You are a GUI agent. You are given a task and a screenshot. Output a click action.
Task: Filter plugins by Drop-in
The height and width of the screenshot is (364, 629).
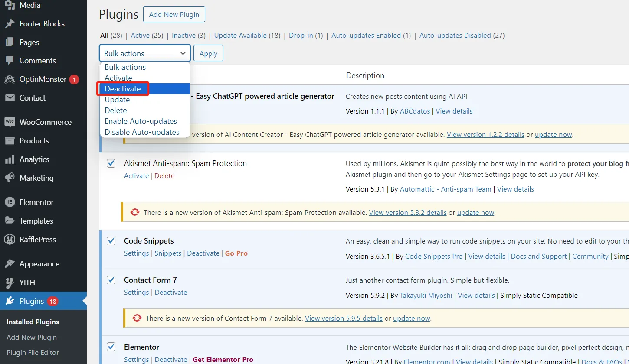tap(301, 36)
